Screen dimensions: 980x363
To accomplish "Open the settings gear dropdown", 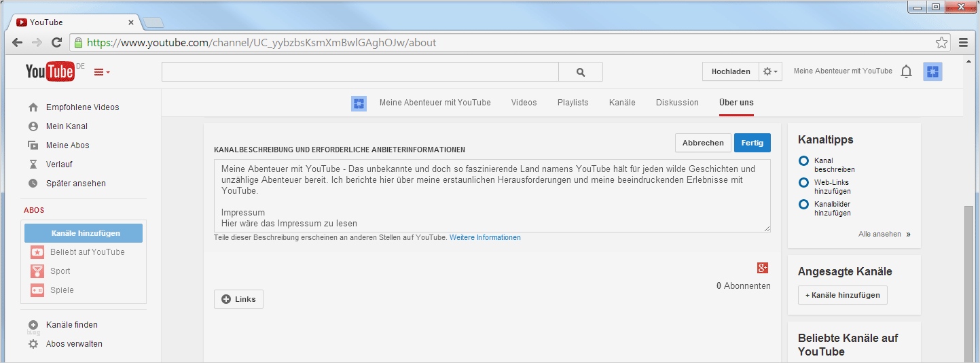I will (x=771, y=71).
